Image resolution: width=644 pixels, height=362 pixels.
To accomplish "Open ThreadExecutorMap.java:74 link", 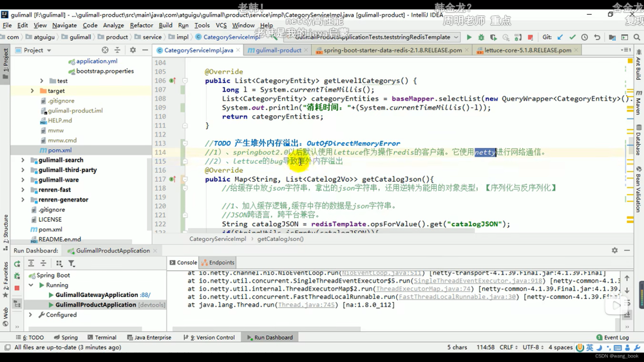I will tap(424, 289).
